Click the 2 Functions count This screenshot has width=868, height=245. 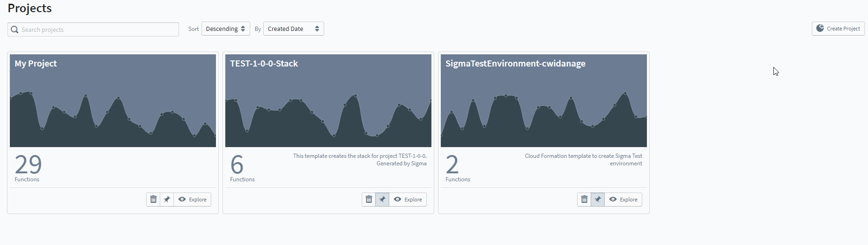pos(458,168)
